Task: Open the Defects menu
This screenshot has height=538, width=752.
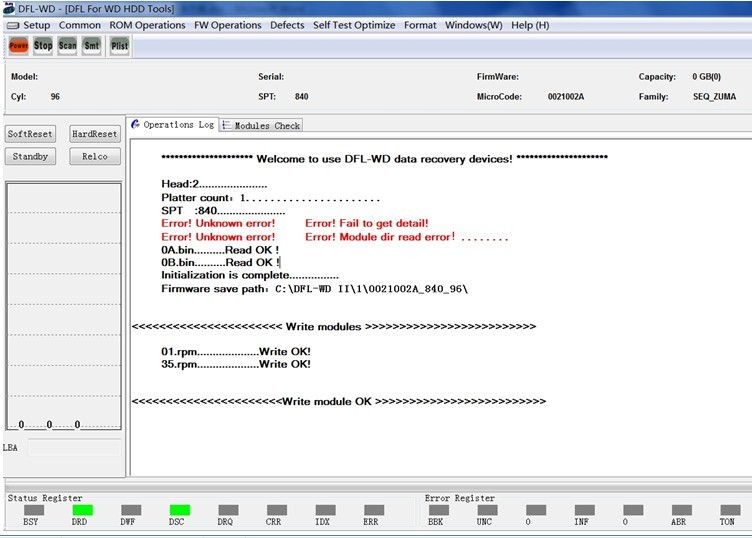Action: [287, 25]
